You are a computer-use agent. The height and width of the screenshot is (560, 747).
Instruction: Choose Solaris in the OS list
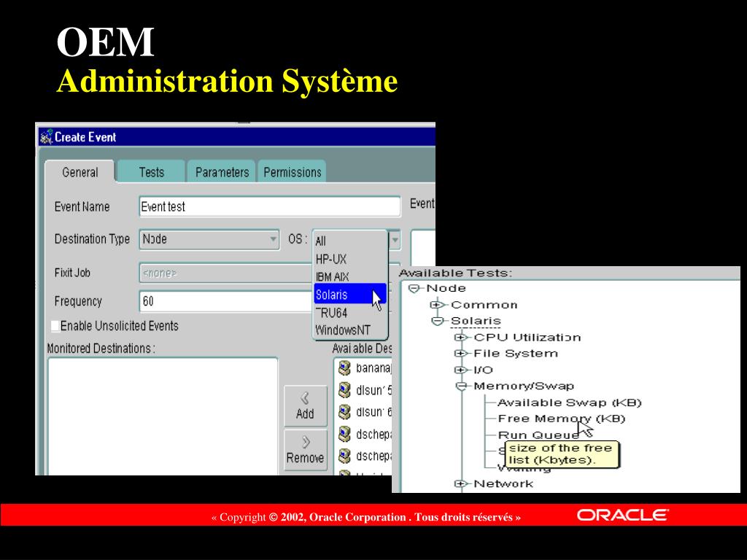pos(350,295)
